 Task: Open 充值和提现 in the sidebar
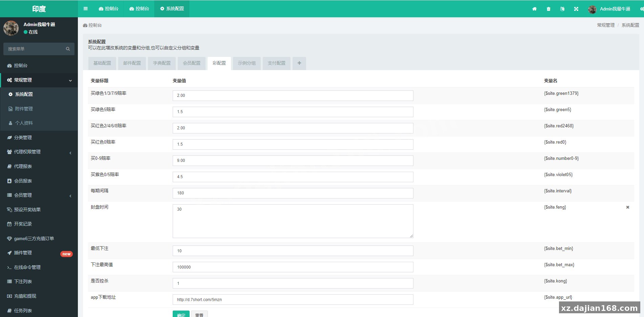(x=39, y=296)
